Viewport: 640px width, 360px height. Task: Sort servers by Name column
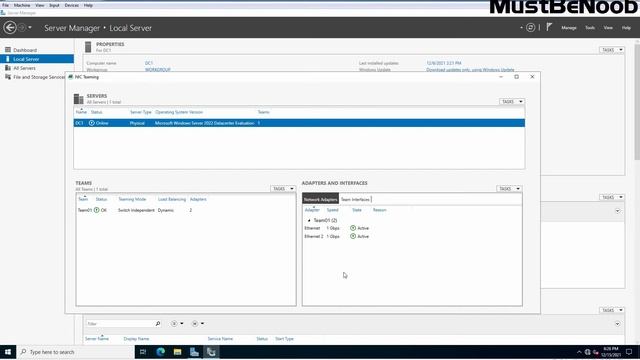tap(81, 112)
